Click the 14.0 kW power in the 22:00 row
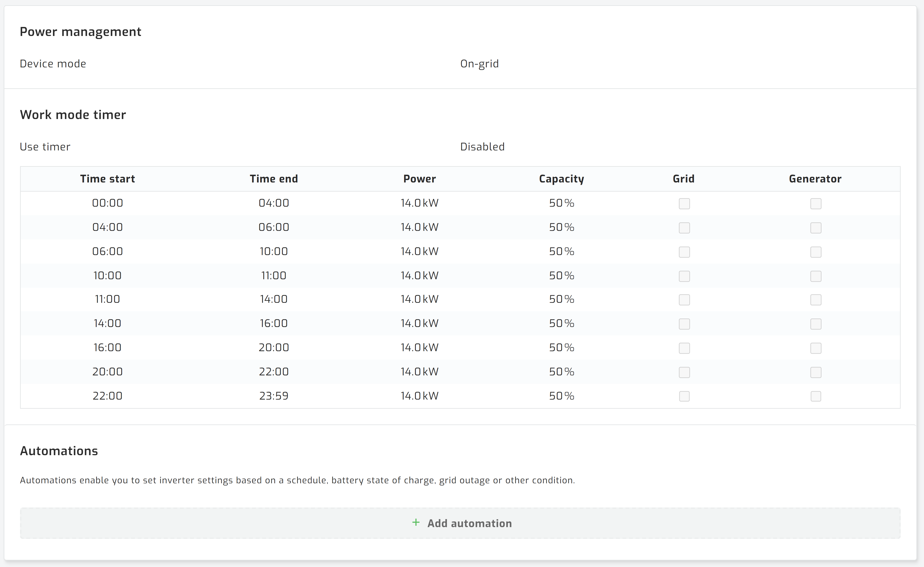This screenshot has height=567, width=924. [419, 396]
